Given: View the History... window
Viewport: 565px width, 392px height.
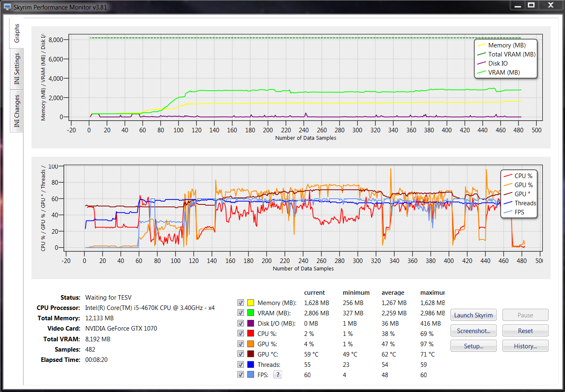Looking at the screenshot, I should click(525, 346).
